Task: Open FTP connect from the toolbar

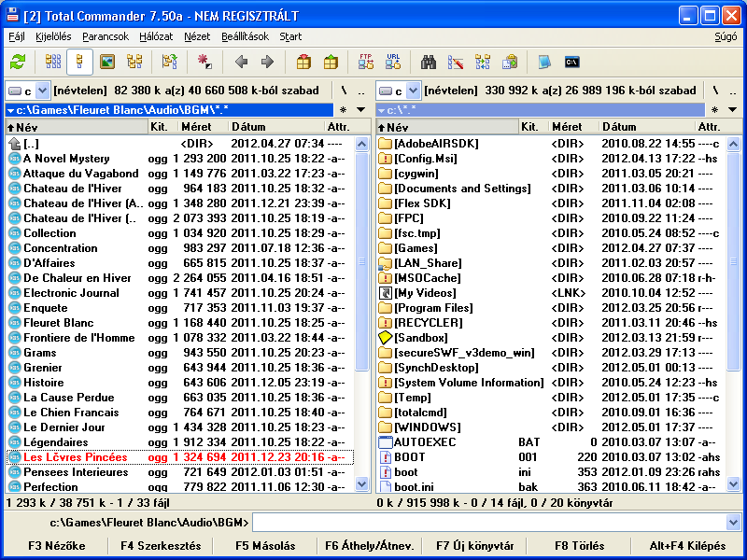Action: (x=366, y=62)
